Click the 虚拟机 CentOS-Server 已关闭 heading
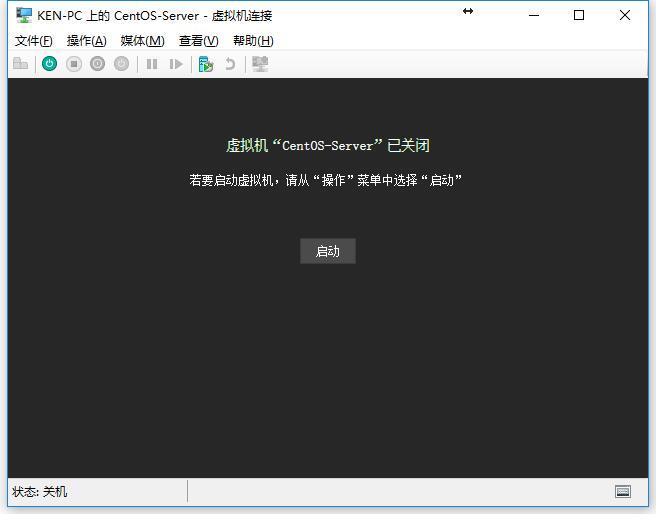 [x=328, y=146]
